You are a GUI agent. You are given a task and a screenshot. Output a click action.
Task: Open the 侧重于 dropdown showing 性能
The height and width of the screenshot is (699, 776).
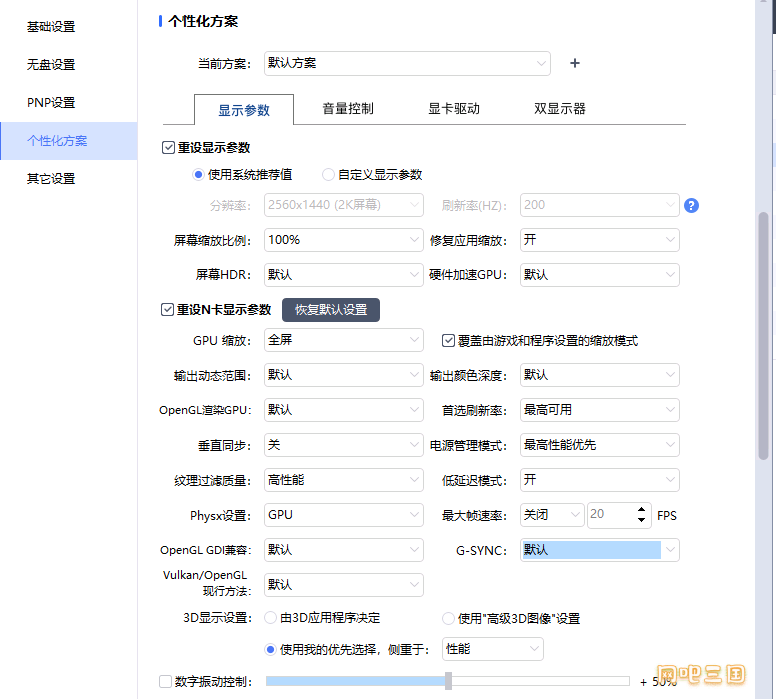coord(493,649)
